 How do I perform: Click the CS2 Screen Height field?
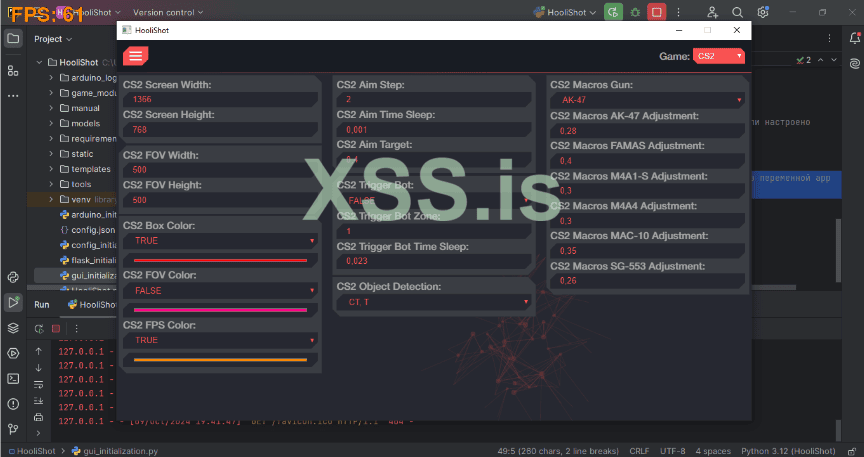click(220, 130)
